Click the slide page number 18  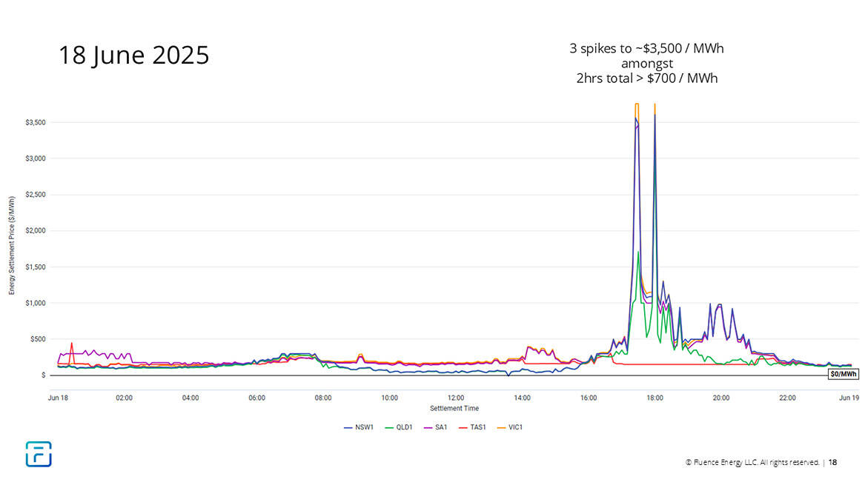pos(832,463)
